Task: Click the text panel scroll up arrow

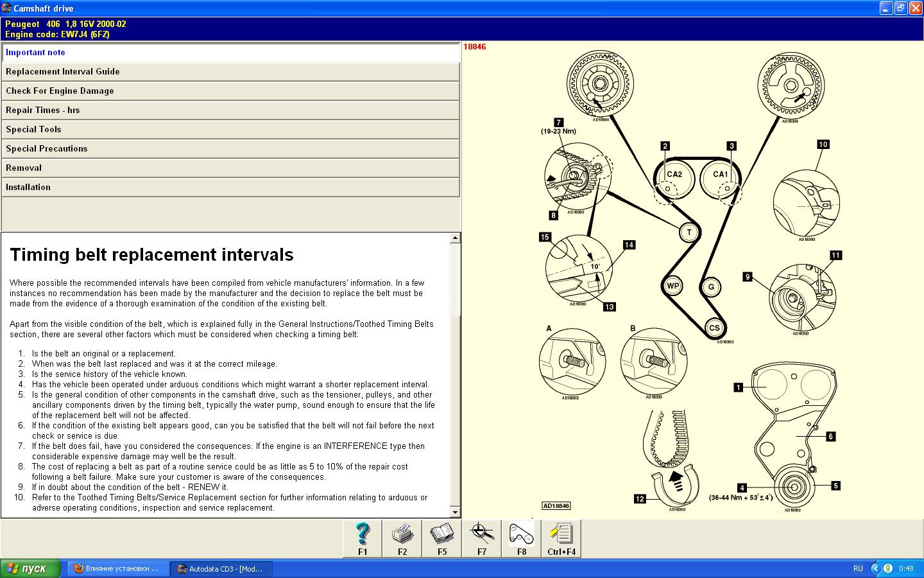Action: pyautogui.click(x=456, y=238)
